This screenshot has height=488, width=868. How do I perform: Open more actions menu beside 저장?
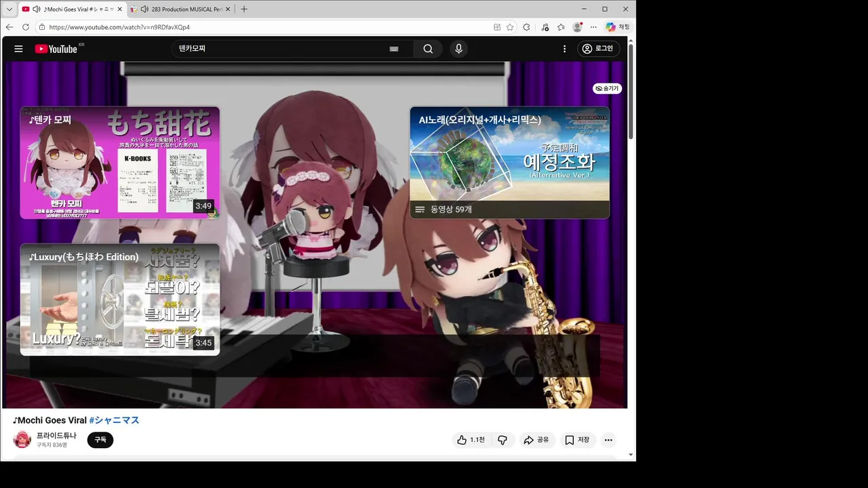[x=608, y=440]
